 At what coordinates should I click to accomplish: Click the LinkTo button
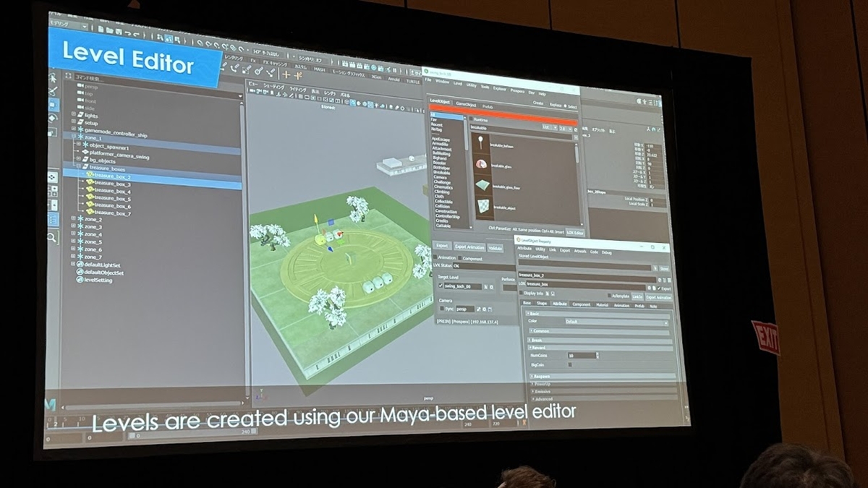pyautogui.click(x=637, y=296)
